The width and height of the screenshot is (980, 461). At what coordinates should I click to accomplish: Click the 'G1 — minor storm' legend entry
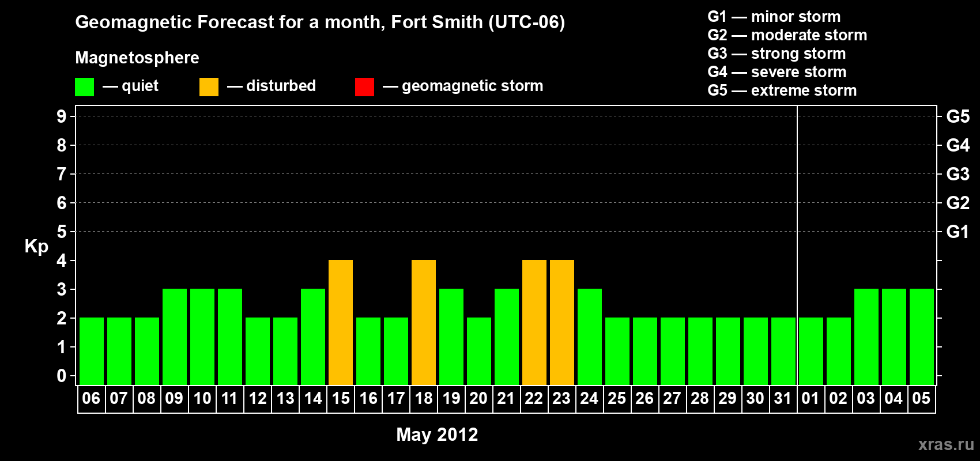[x=774, y=17]
